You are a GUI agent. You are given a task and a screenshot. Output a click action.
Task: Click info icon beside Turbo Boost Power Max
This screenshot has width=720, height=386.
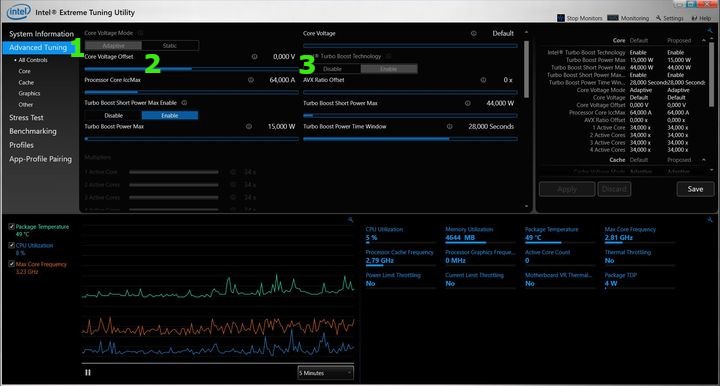248,126
